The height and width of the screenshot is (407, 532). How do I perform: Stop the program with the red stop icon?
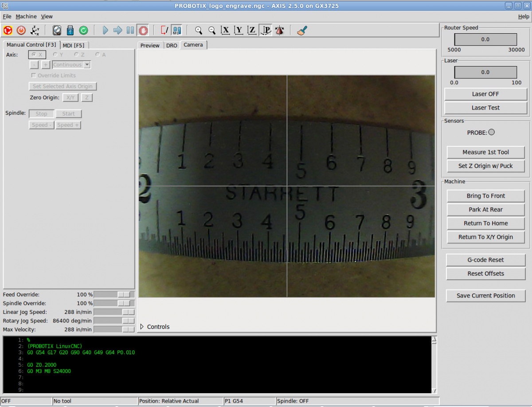[143, 30]
